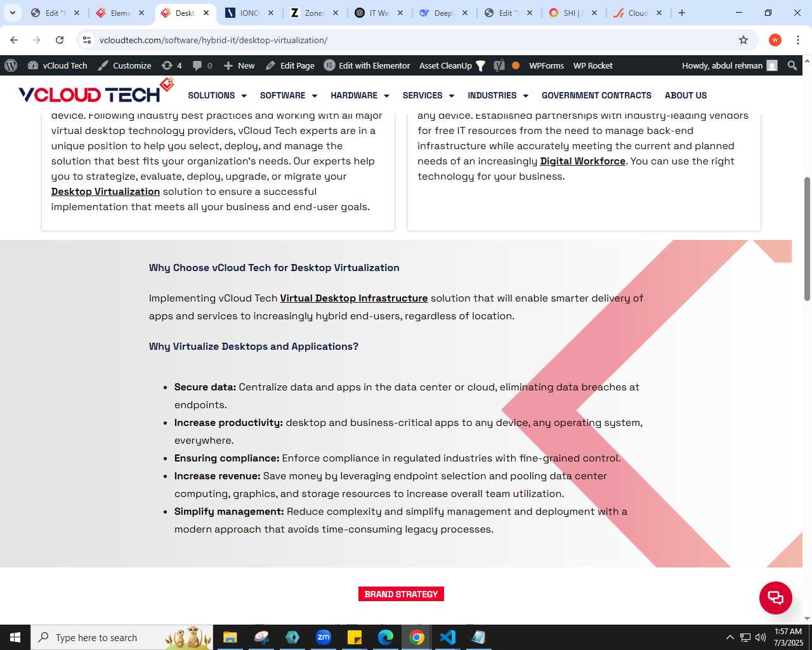Image resolution: width=812 pixels, height=650 pixels.
Task: Reload the current page
Action: coord(60,40)
